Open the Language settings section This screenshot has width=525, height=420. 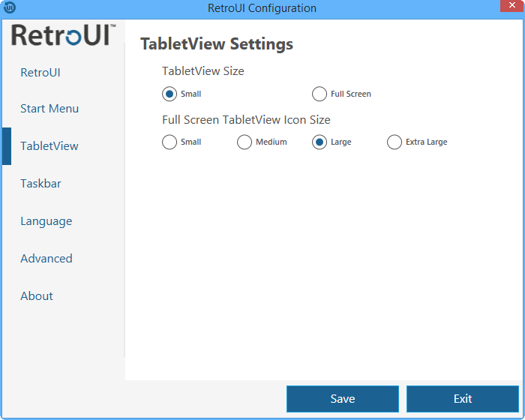tap(46, 221)
